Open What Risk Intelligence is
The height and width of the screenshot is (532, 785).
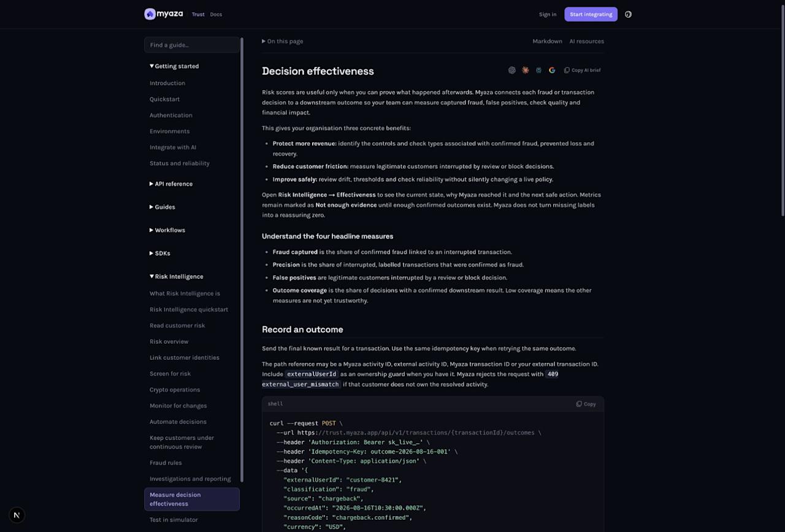tap(185, 294)
